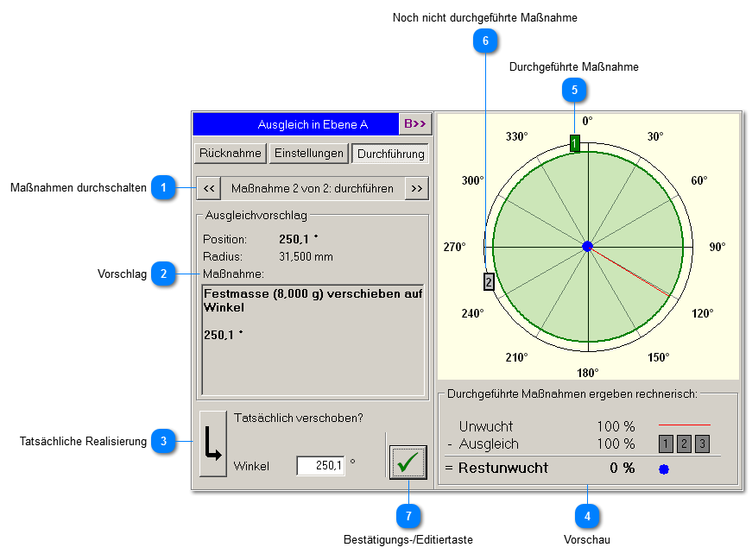
Task: Click the green checkmark confirm button
Action: pos(408,462)
